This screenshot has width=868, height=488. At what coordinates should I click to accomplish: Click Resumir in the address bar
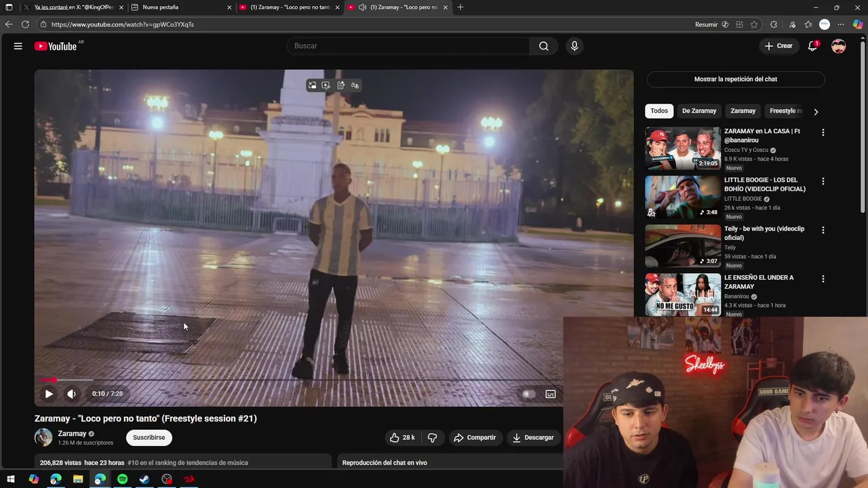[x=706, y=24]
